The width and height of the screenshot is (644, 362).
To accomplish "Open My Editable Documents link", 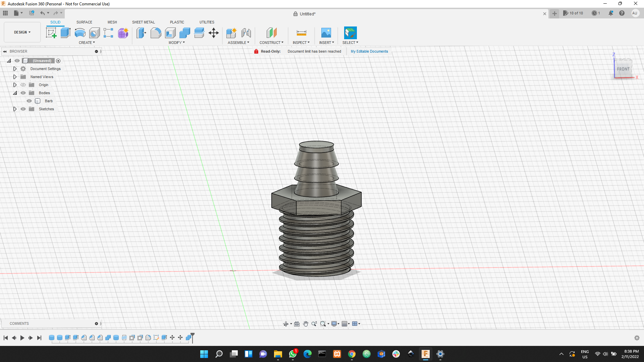I will [369, 51].
